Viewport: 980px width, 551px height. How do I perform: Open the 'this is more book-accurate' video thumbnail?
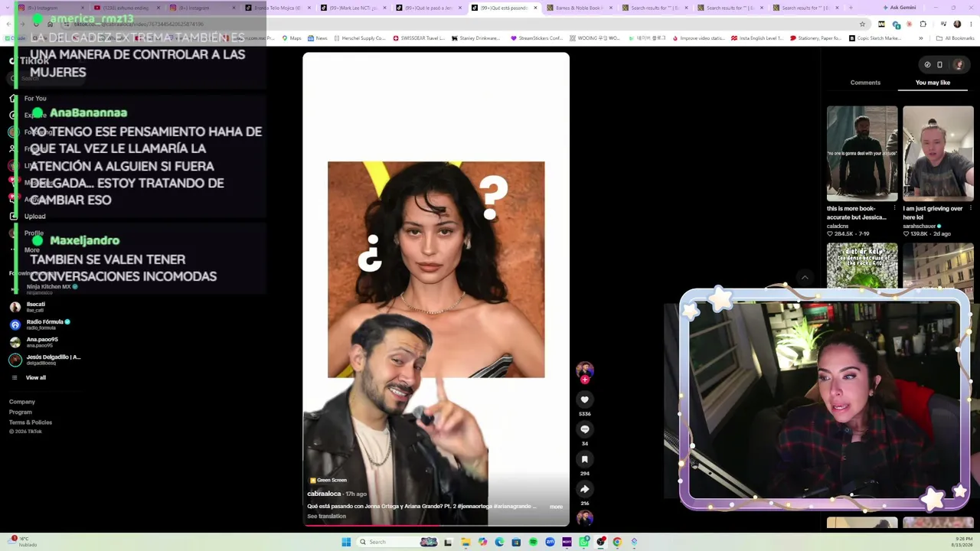pyautogui.click(x=862, y=154)
